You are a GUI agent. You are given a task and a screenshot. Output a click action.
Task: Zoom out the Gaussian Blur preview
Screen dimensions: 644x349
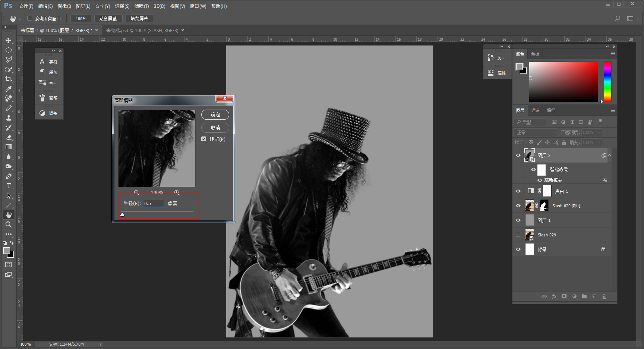[136, 192]
